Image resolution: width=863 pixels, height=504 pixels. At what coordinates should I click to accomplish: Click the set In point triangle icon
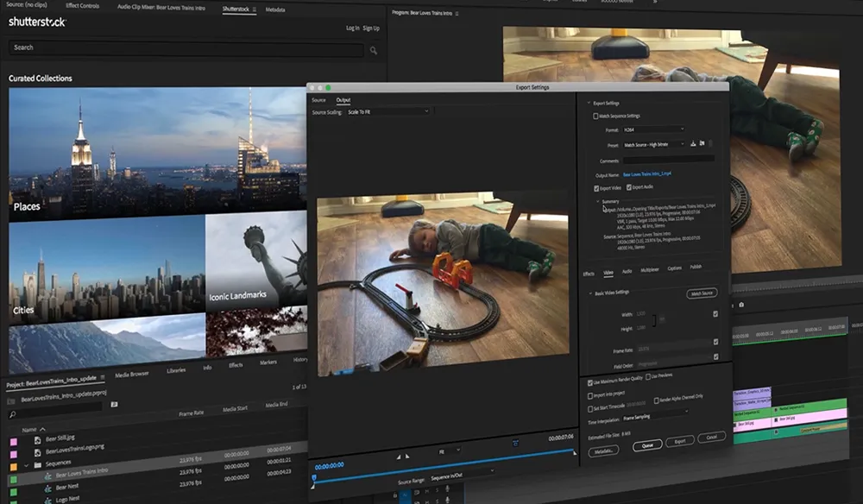pos(399,457)
